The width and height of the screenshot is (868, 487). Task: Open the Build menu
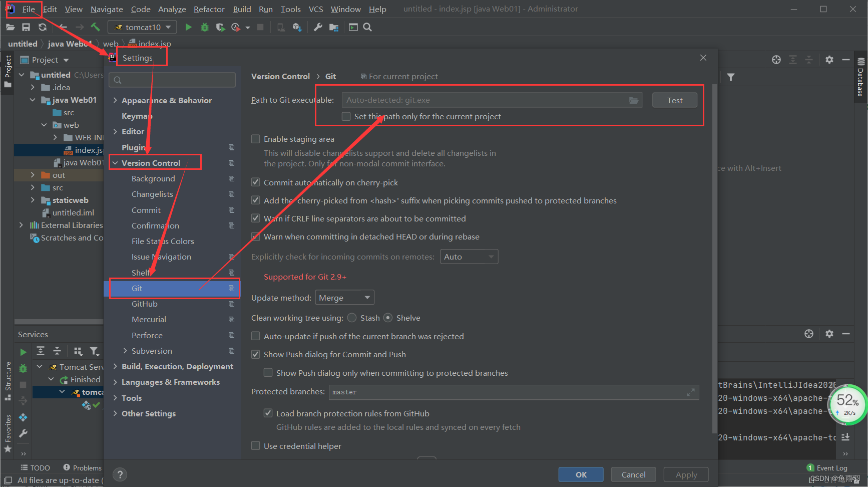[x=242, y=9]
